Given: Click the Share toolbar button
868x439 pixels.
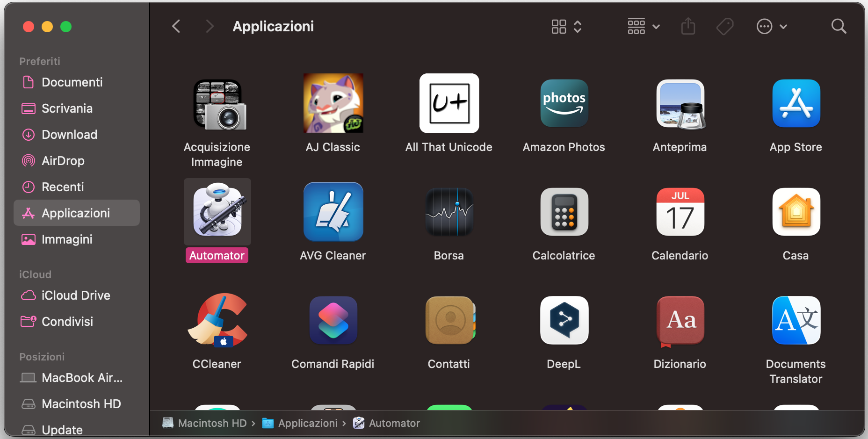Looking at the screenshot, I should point(688,26).
